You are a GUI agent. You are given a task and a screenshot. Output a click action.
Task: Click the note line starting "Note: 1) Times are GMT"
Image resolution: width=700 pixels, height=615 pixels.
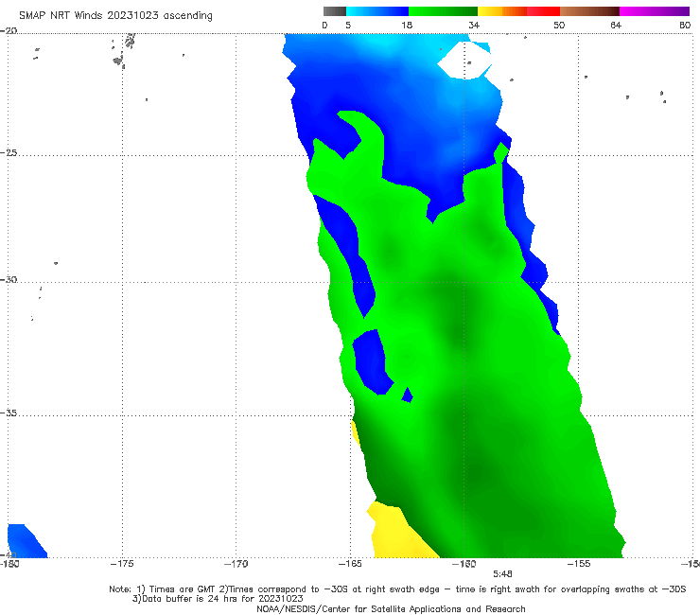397,589
